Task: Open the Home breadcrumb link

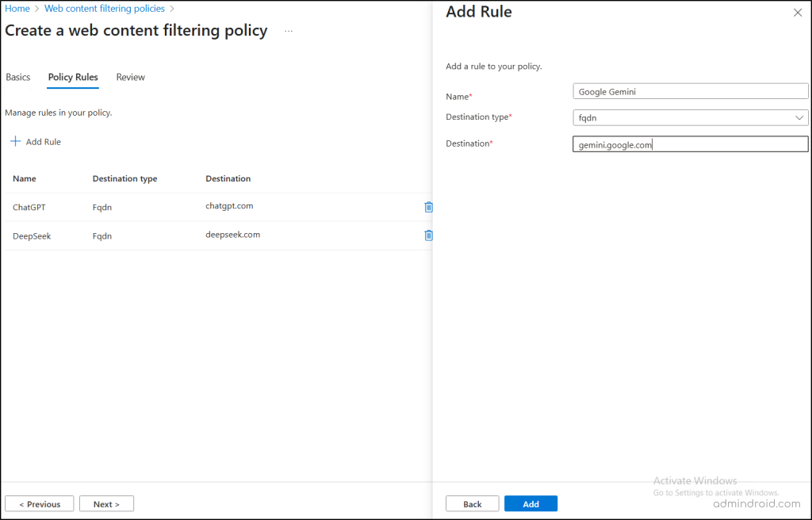Action: (x=17, y=9)
